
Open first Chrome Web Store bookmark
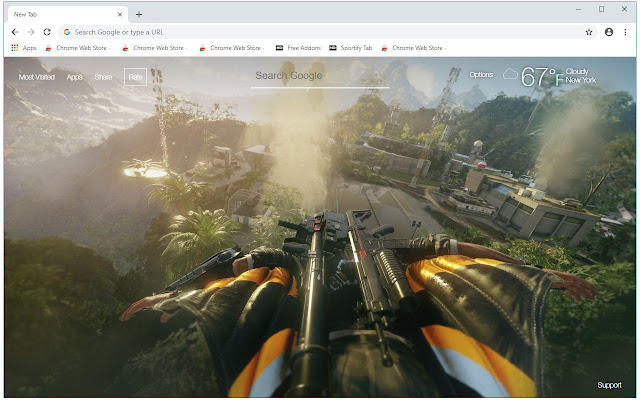point(78,48)
